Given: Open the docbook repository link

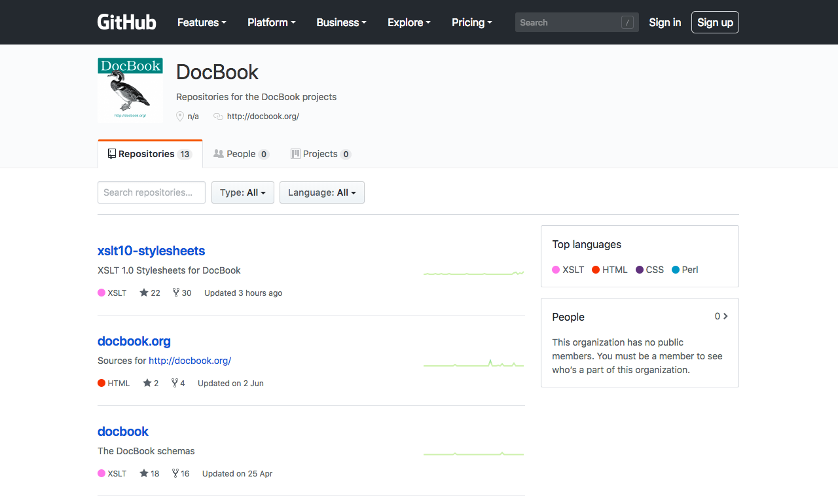Looking at the screenshot, I should 123,431.
